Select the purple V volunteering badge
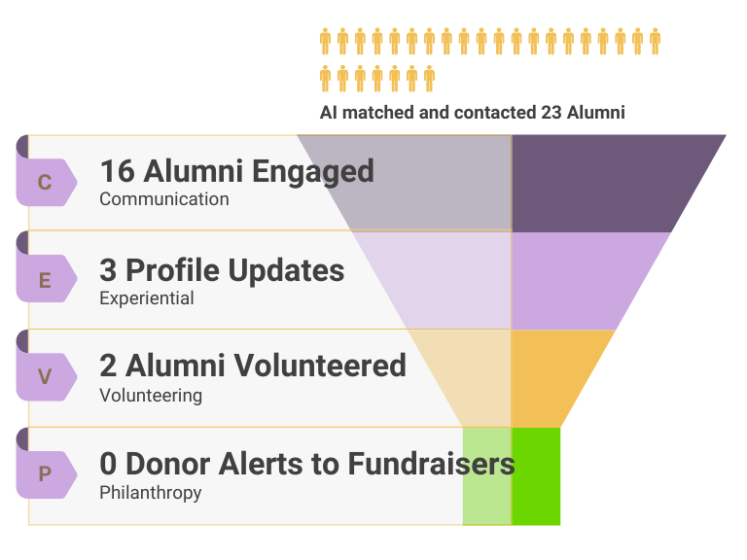 point(45,376)
